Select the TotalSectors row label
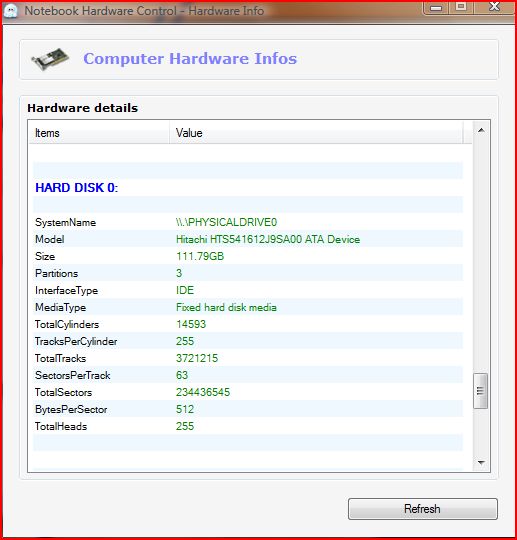Screen dimensions: 517x540 [x=63, y=392]
